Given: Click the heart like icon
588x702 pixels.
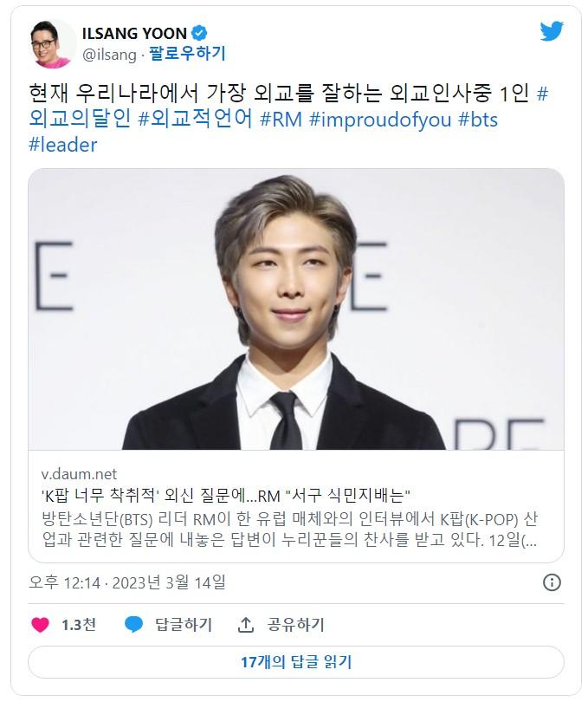Looking at the screenshot, I should [41, 625].
